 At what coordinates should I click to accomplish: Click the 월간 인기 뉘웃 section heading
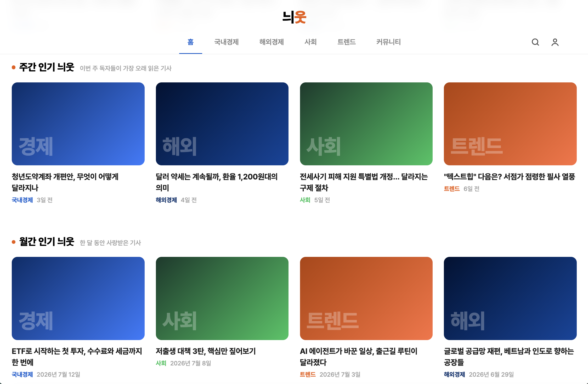point(47,242)
